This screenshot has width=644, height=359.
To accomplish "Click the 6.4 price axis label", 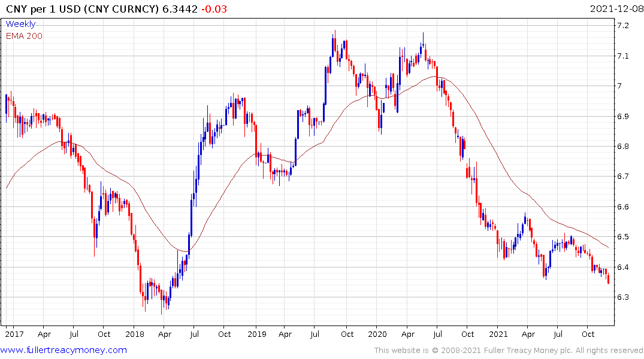I will pyautogui.click(x=622, y=267).
